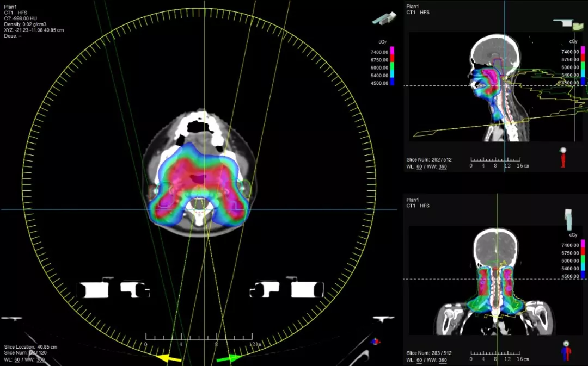Click the Slice Num 283 / 512 label in coronal view
588x366 pixels.
coord(429,353)
